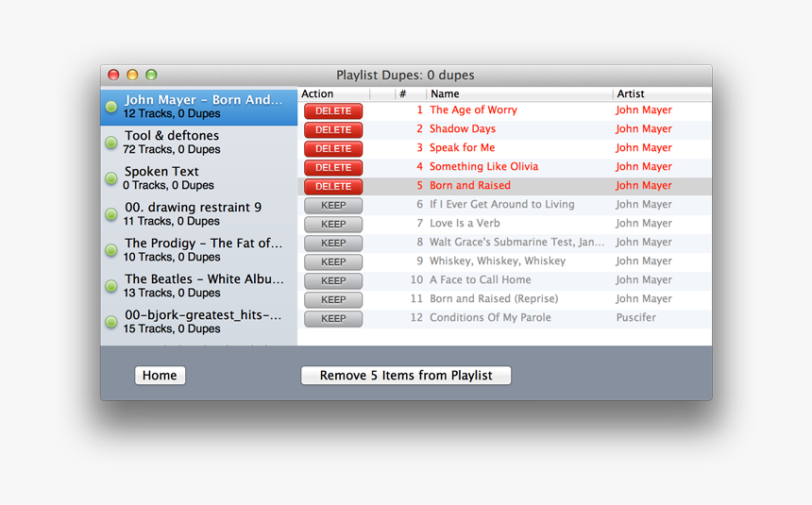Toggle DELETE button for Born and Raised track 5

[333, 187]
